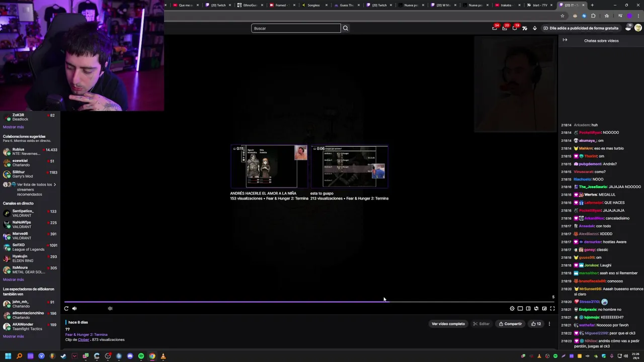Image resolution: width=644 pixels, height=362 pixels.
Task: Open Sol1XD League of Legends channel
Action: [30, 247]
